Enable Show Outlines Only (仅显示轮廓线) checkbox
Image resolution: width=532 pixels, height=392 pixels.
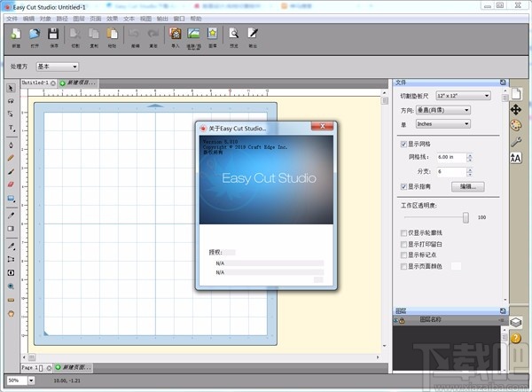(x=403, y=233)
